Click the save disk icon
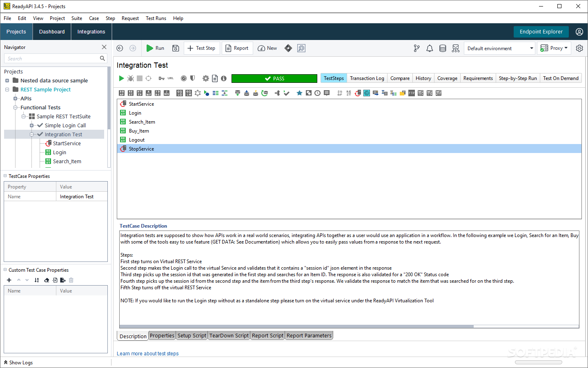 tap(176, 48)
